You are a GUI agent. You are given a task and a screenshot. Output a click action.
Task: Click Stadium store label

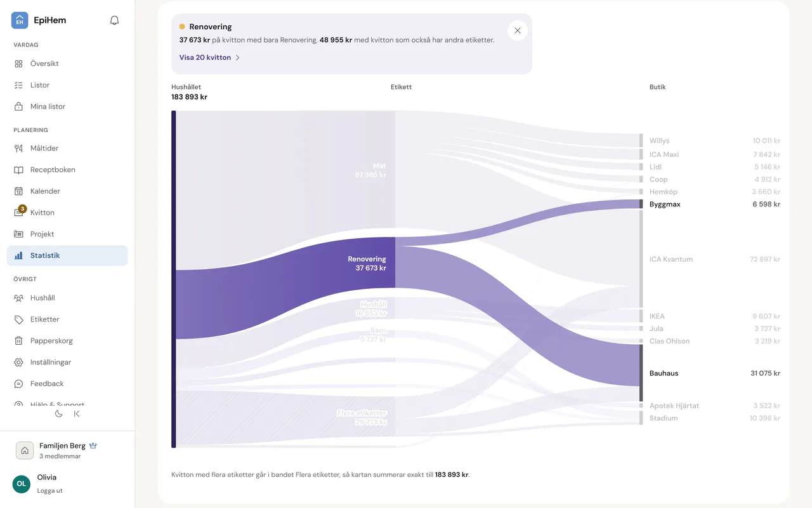click(664, 418)
